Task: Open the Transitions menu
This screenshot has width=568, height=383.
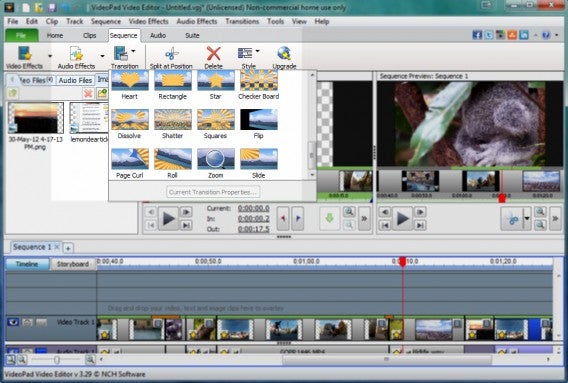Action: (x=242, y=21)
